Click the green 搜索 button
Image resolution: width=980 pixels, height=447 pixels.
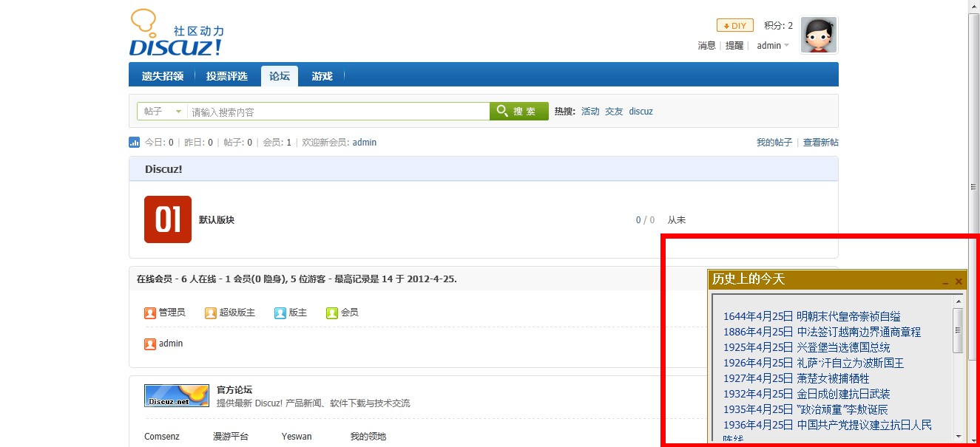(519, 112)
